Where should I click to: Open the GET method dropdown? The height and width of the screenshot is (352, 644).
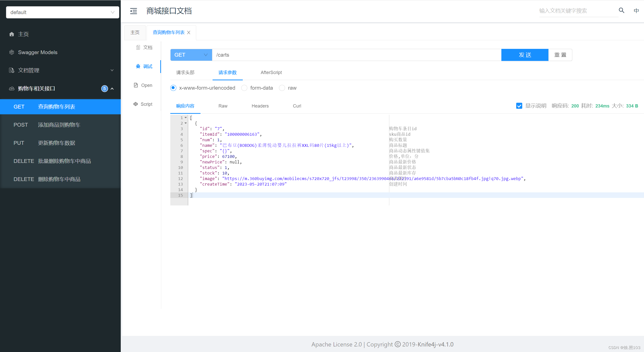coord(191,55)
